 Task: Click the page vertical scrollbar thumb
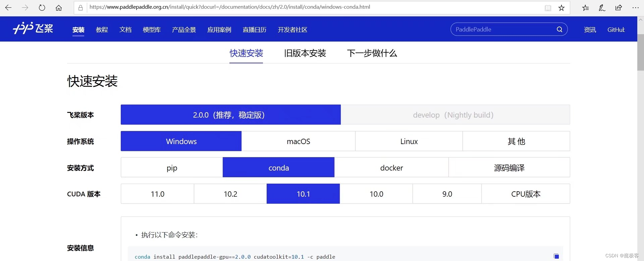[x=640, y=52]
